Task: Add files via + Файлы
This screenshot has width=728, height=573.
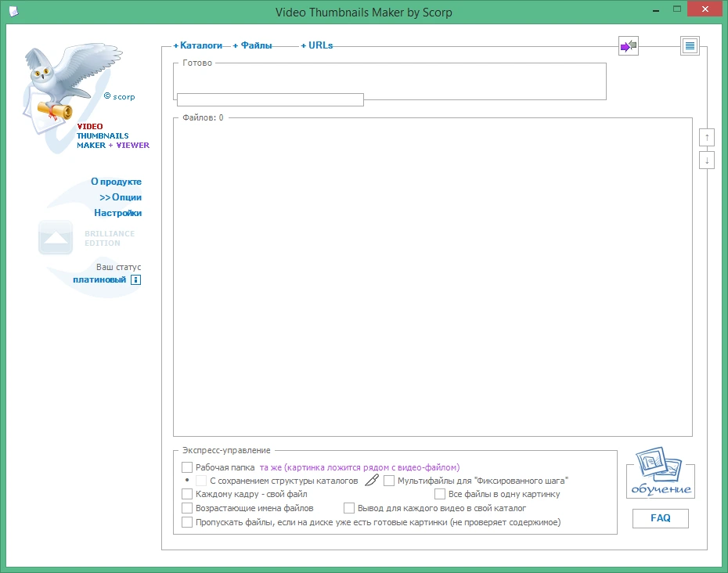Action: 252,45
